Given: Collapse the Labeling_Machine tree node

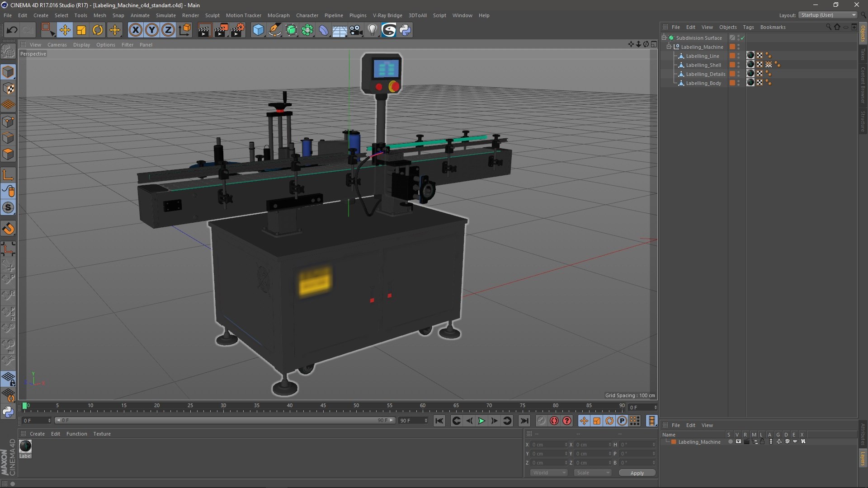Looking at the screenshot, I should click(x=669, y=47).
